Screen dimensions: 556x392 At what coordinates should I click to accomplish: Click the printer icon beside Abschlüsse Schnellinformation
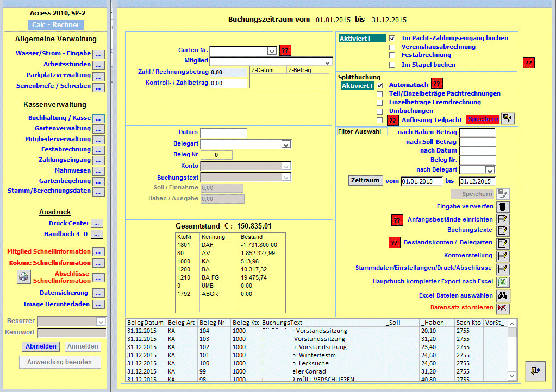coord(24,276)
